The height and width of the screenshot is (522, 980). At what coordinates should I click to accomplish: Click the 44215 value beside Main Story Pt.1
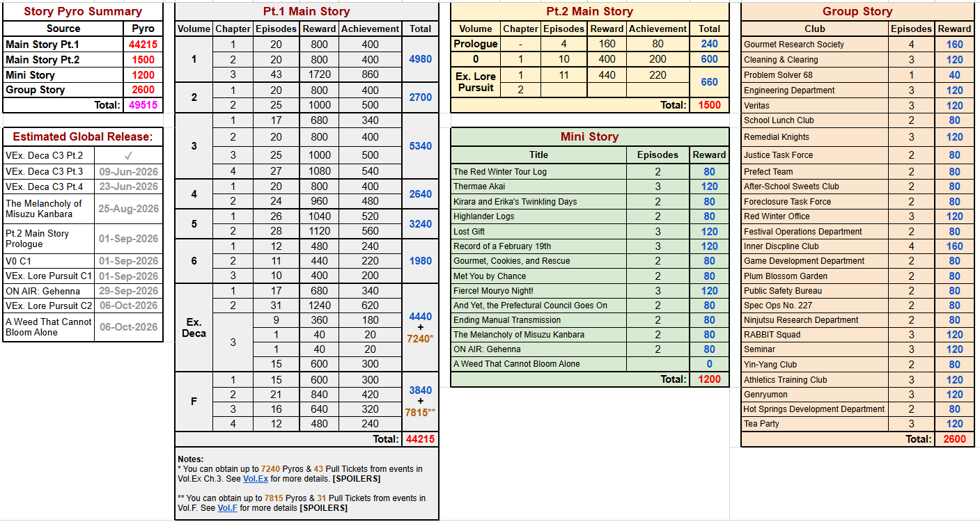coord(143,45)
